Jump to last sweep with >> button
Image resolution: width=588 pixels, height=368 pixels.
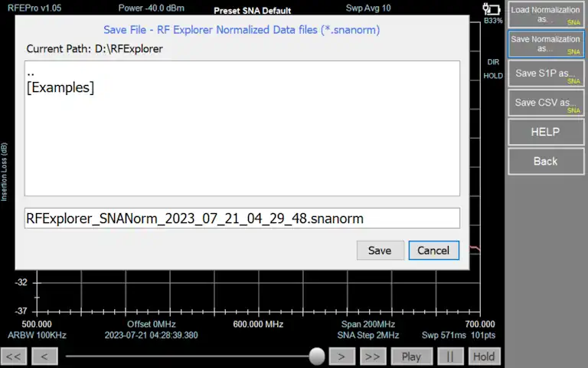click(x=373, y=356)
